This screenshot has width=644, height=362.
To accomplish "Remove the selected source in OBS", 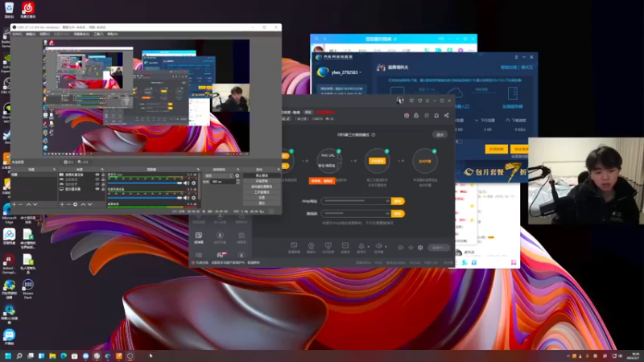I will click(x=68, y=204).
